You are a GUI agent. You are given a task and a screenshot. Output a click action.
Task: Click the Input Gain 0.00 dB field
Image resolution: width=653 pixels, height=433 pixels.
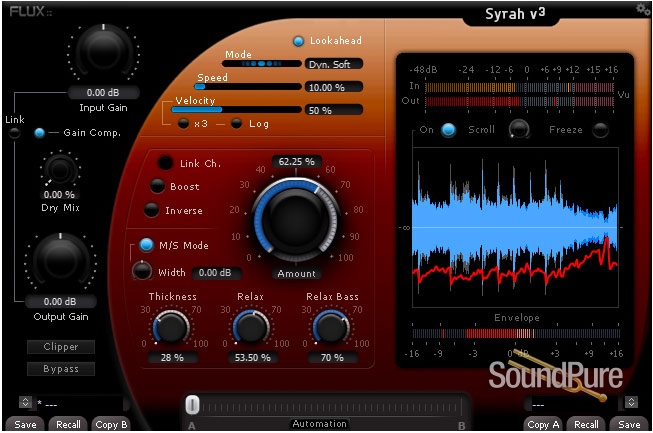coord(103,92)
